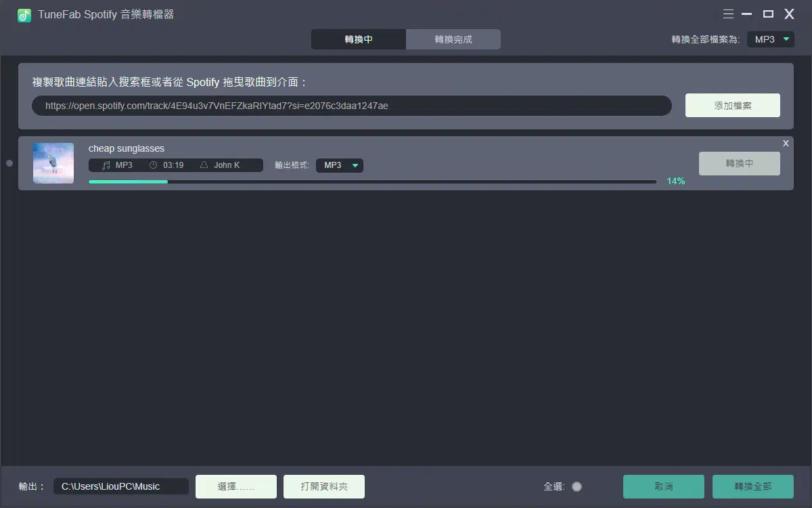Open the 輸出格式 MP3 dropdown for track
The height and width of the screenshot is (508, 812).
(x=340, y=165)
